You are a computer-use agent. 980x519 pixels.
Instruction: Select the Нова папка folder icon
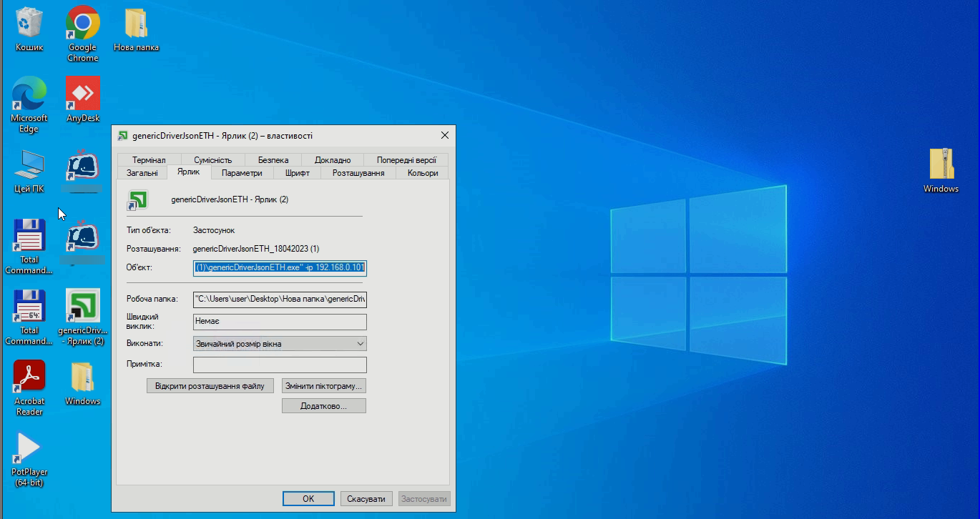[x=136, y=24]
